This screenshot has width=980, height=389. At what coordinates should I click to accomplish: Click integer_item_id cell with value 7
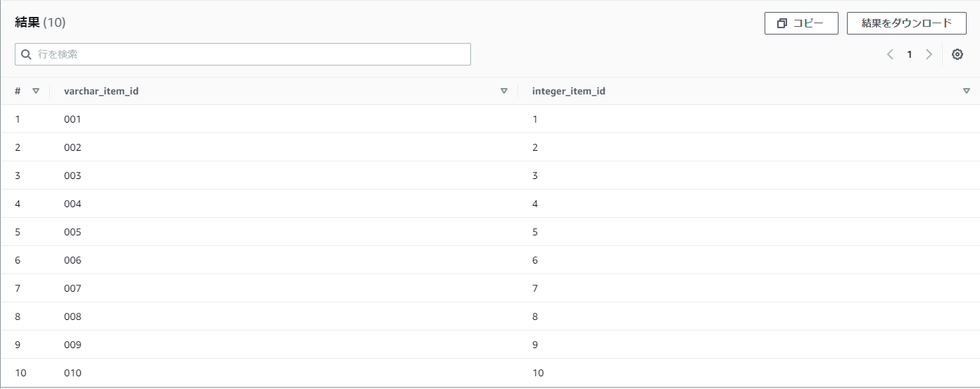[535, 288]
